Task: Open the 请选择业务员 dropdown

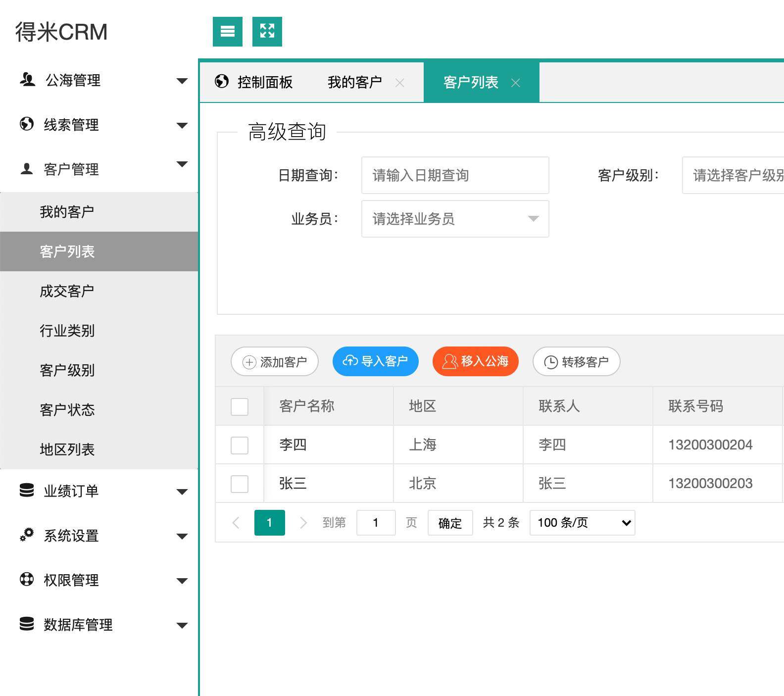Action: 455,219
